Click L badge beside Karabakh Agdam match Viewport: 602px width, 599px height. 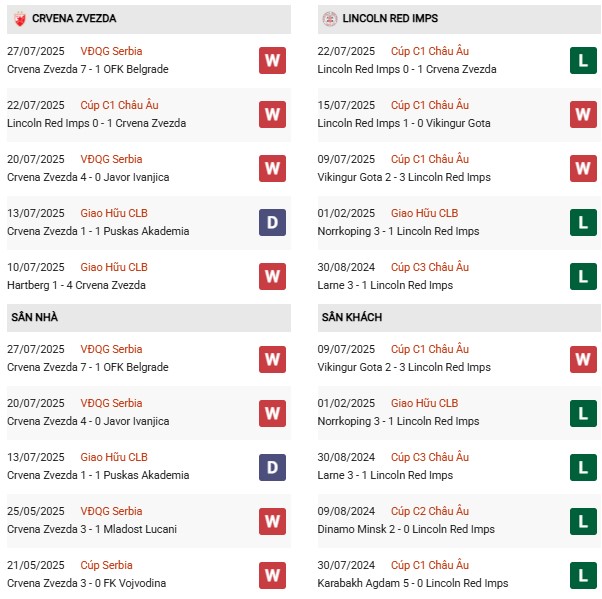tap(583, 574)
